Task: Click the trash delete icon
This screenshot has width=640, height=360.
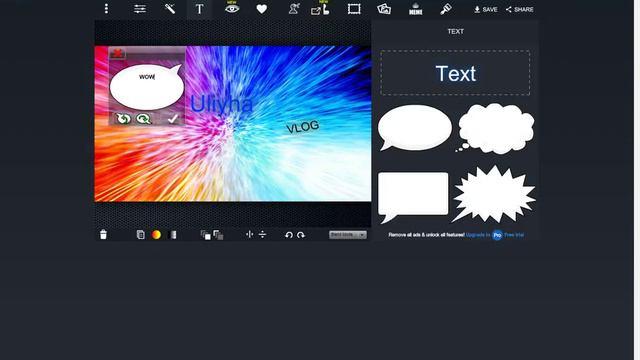Action: click(x=103, y=234)
